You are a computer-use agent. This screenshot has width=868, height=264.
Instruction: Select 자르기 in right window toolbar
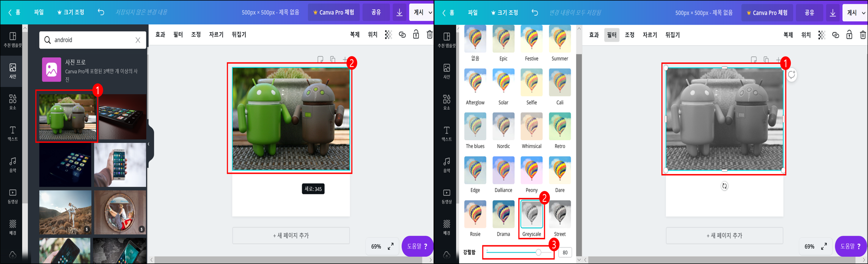(x=650, y=35)
